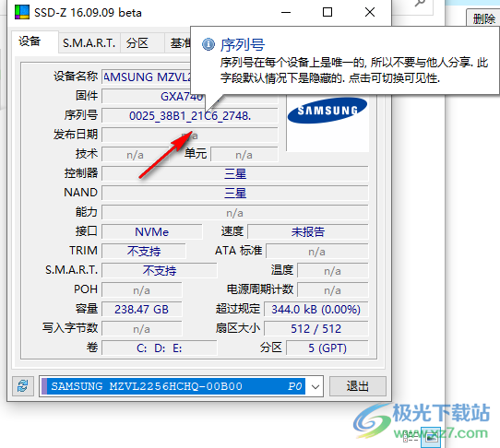Screen dimensions: 500x448
Task: Click the NAND field showing 三星
Action: [235, 194]
